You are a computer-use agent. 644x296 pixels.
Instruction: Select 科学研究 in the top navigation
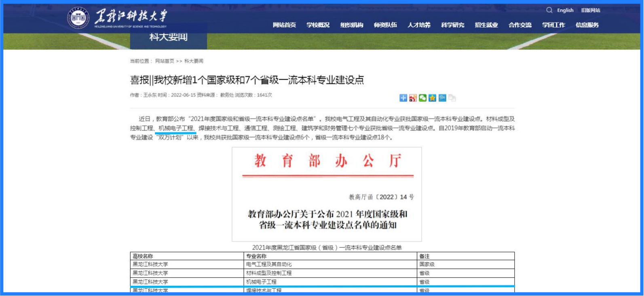click(x=453, y=25)
